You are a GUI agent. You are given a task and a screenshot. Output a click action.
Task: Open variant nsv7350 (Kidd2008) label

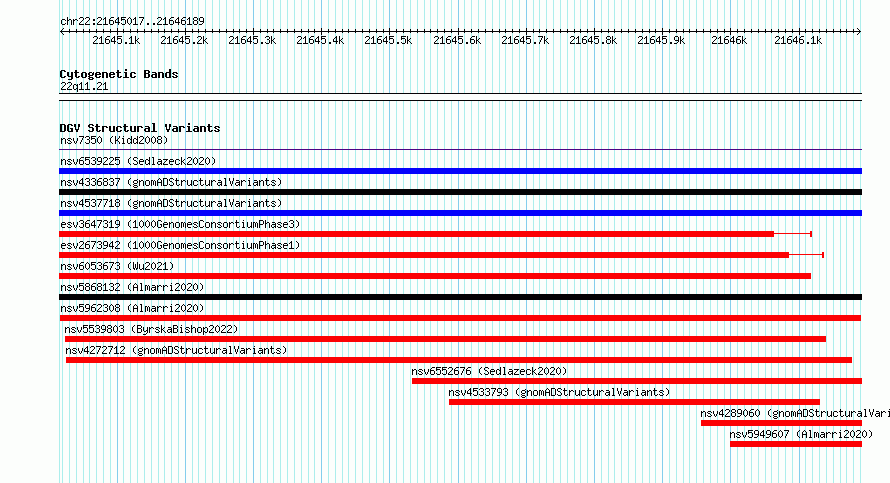(114, 140)
